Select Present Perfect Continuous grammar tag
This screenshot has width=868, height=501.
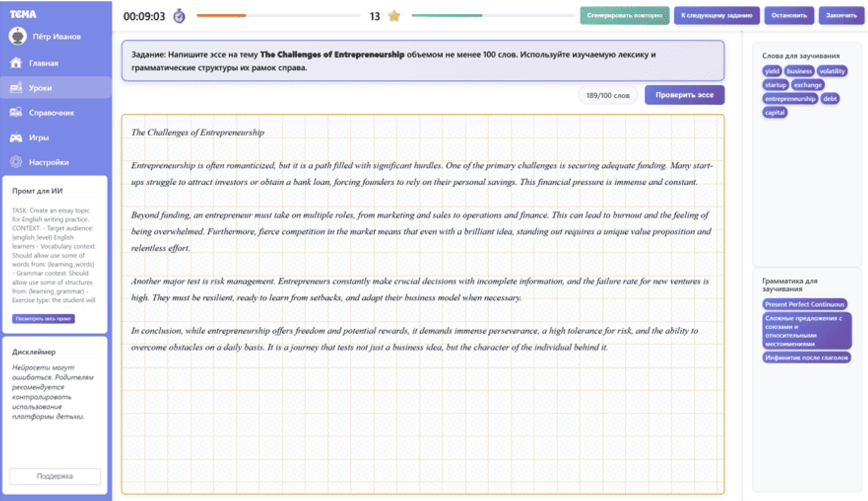point(804,304)
